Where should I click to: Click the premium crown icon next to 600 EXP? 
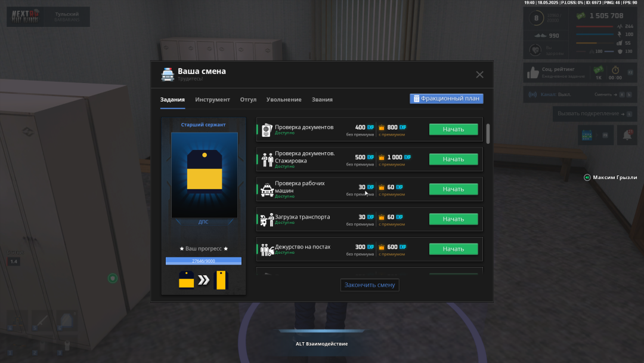tap(382, 247)
